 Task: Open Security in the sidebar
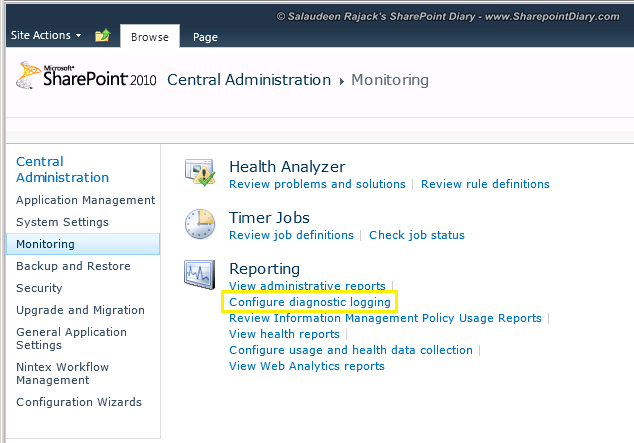[39, 288]
